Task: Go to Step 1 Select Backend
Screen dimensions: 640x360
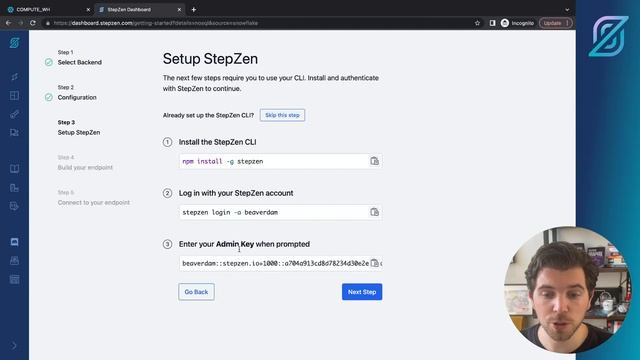Action: [80, 58]
